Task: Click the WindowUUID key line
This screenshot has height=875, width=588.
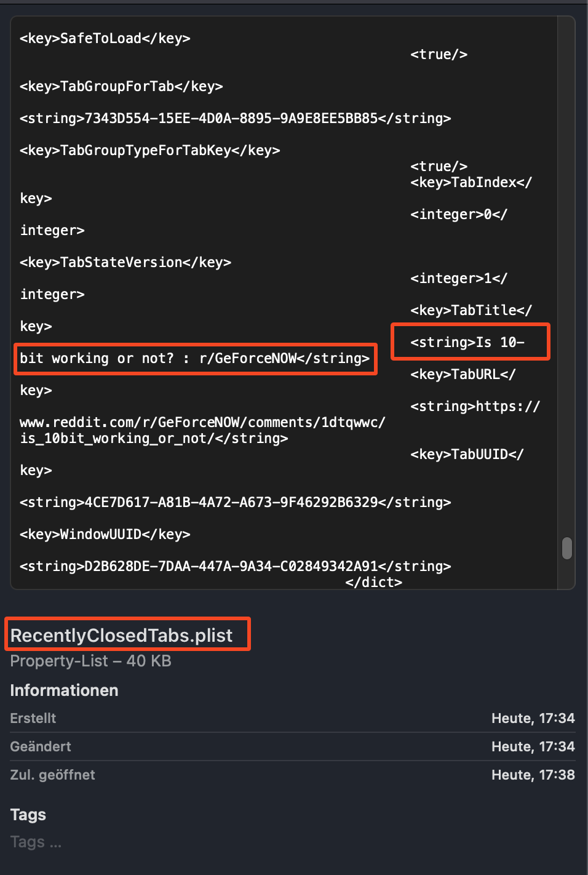Action: pyautogui.click(x=105, y=534)
